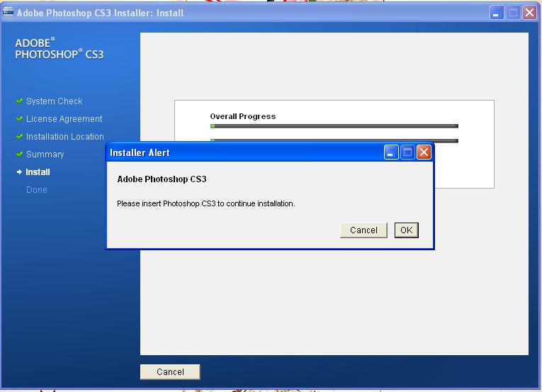This screenshot has height=392, width=542.
Task: Click the green checkmark beside Summary
Action: (x=20, y=155)
